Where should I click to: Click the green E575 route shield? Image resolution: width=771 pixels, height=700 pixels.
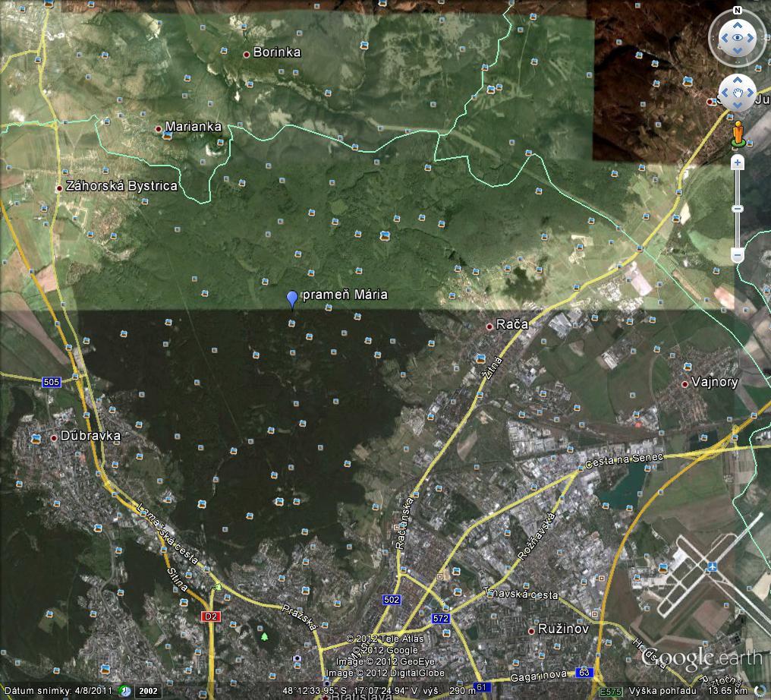(611, 692)
